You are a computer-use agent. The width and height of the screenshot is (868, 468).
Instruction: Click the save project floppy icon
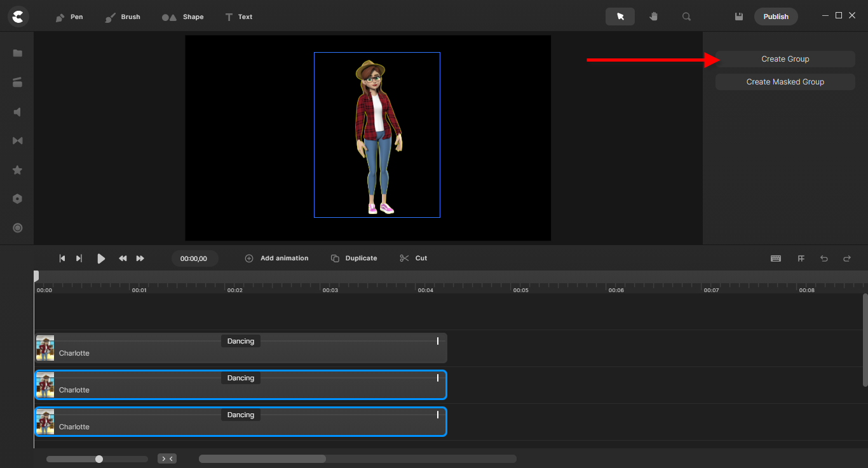739,17
